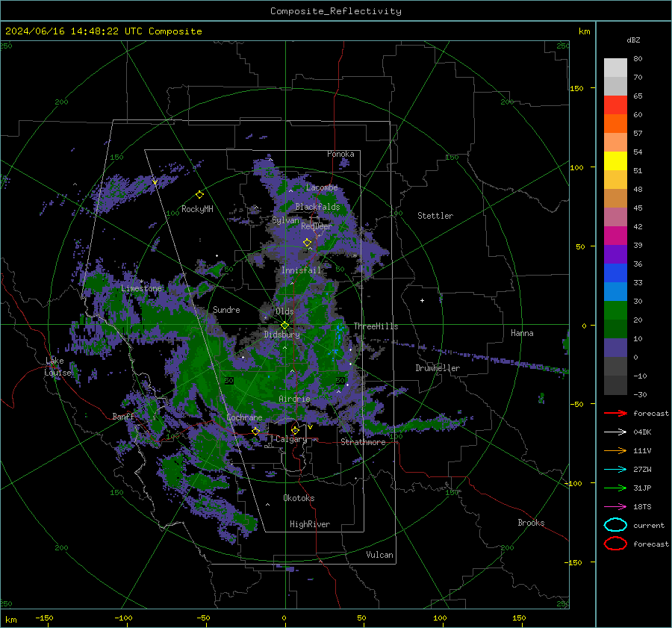
Task: Select the 51 dBZ yellow swatch
Action: 615,161
